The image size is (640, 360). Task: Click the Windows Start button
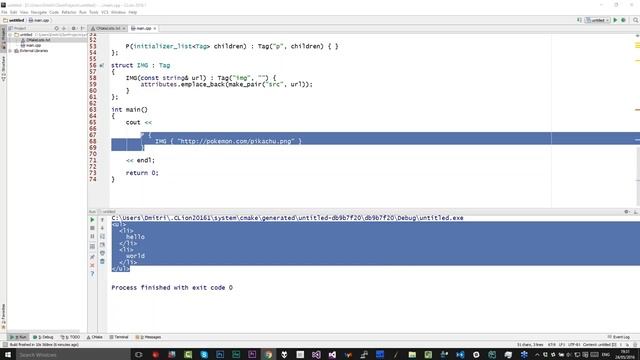tap(7, 355)
